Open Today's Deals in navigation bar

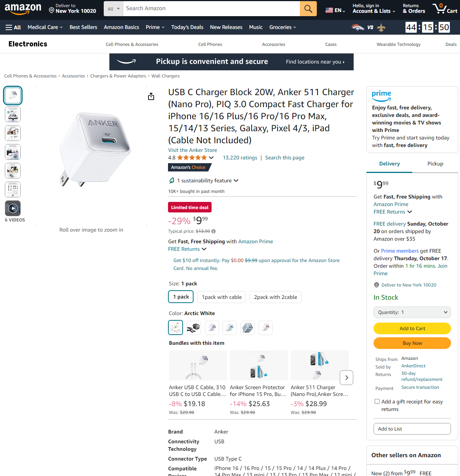pos(187,27)
